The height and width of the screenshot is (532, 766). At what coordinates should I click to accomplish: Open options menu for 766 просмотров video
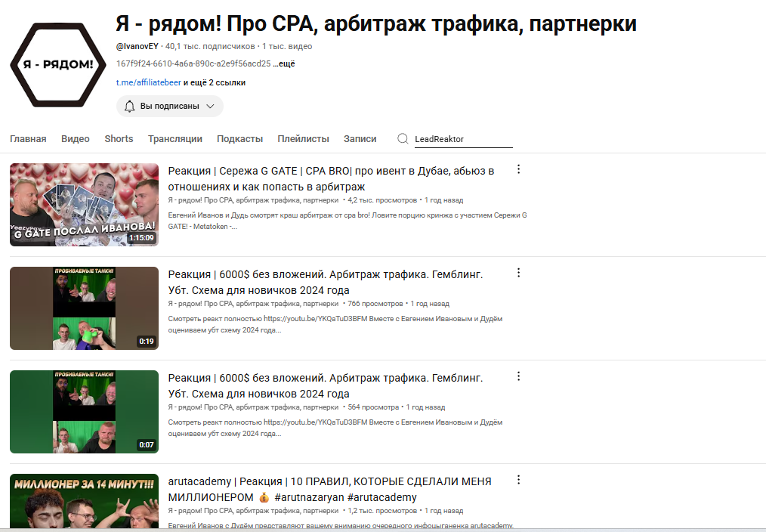click(518, 273)
